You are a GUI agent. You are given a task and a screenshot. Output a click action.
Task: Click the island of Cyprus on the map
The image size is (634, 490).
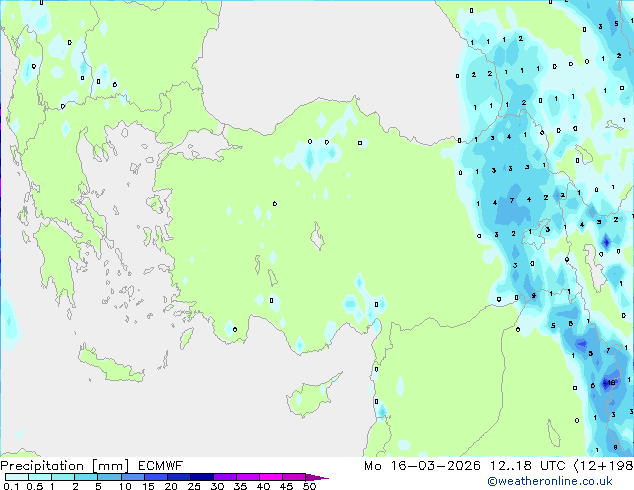(x=309, y=398)
